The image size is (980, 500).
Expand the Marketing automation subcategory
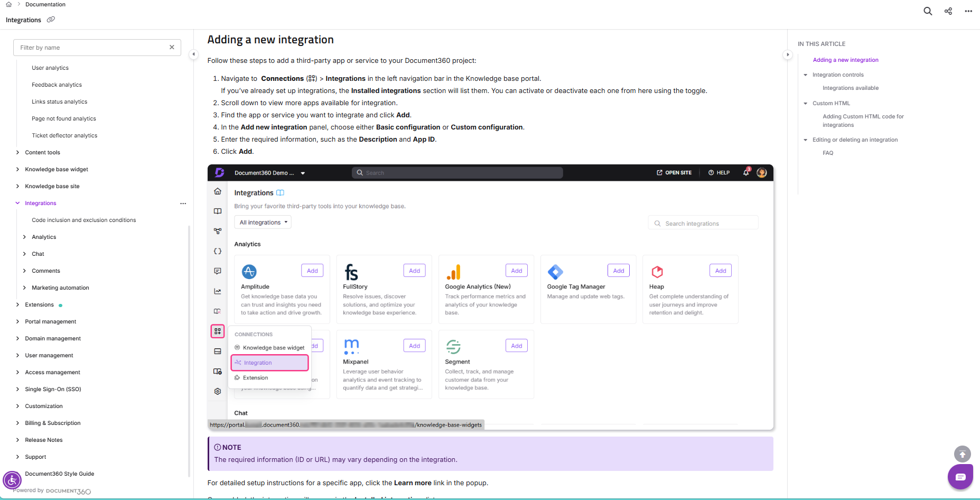pos(24,288)
